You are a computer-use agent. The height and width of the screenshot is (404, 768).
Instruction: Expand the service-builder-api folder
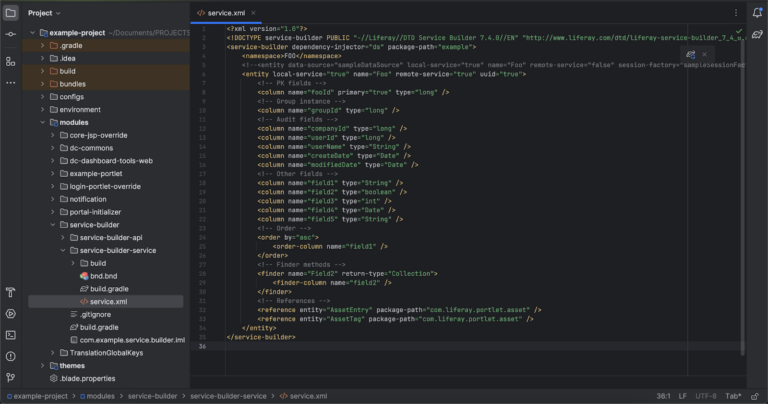coord(62,238)
